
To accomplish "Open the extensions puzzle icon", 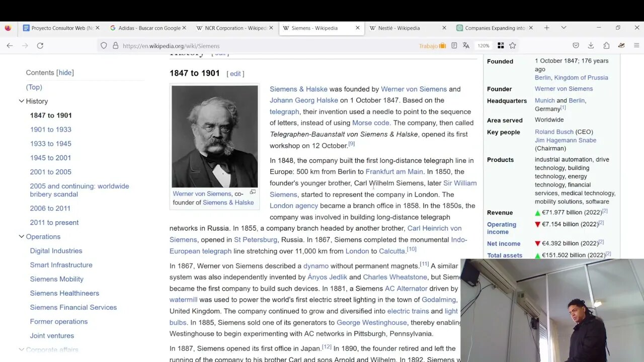I will [x=606, y=45].
